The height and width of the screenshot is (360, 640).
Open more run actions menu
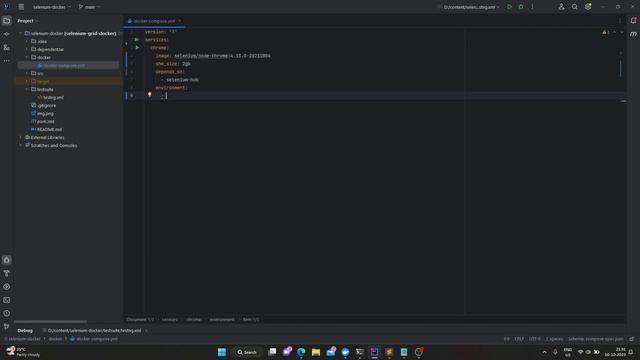click(532, 7)
